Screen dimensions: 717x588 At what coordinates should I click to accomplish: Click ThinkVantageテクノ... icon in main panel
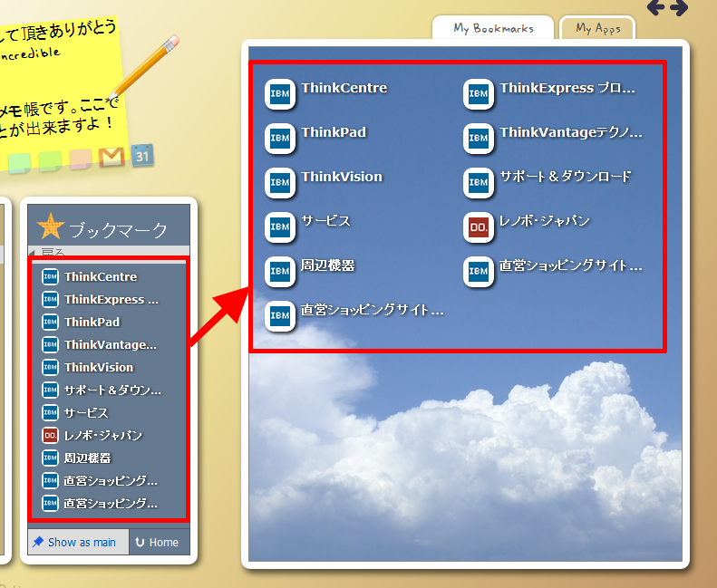point(479,138)
